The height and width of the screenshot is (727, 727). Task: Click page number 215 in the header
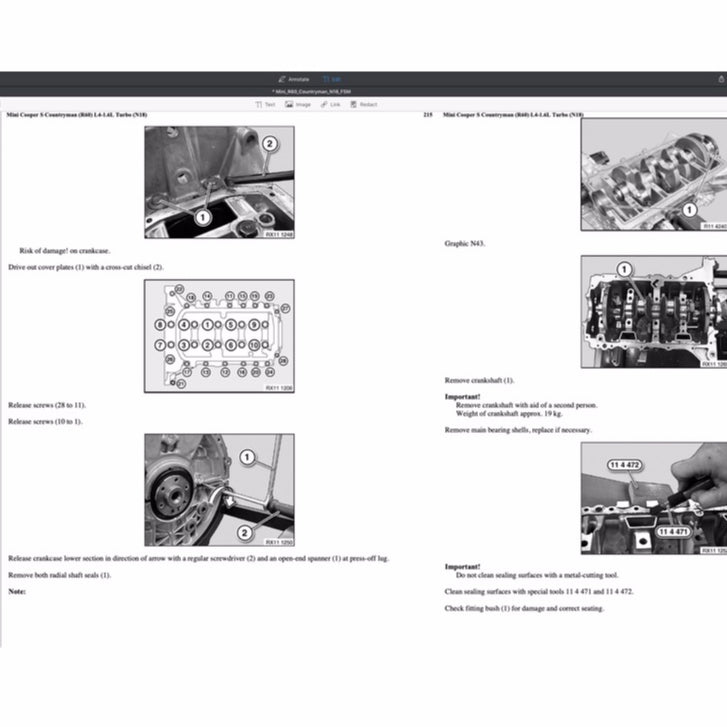(427, 116)
